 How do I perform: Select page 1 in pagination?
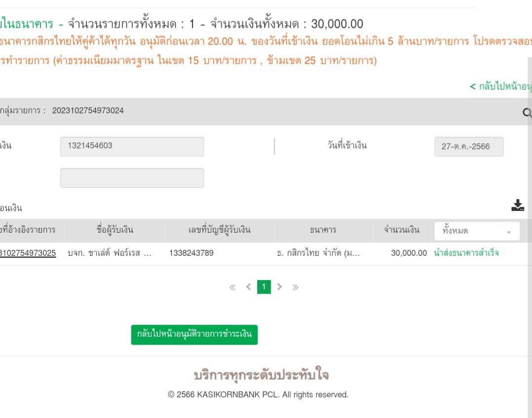pyautogui.click(x=264, y=287)
